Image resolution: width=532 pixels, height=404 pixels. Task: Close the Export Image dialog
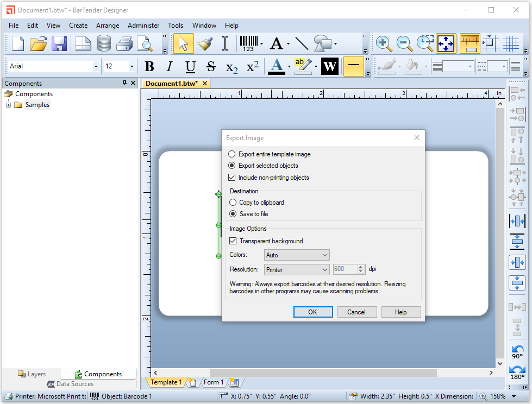click(417, 137)
